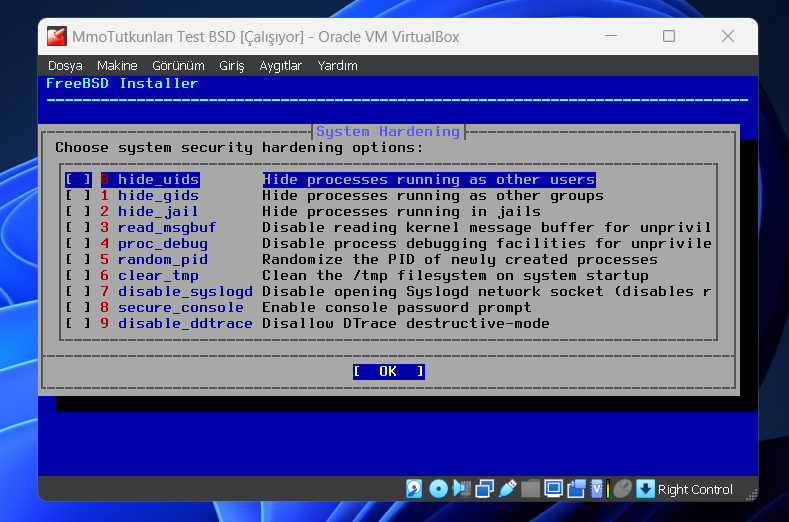789x522 pixels.
Task: Open hard disk activity indicator in status bar
Action: [x=414, y=489]
